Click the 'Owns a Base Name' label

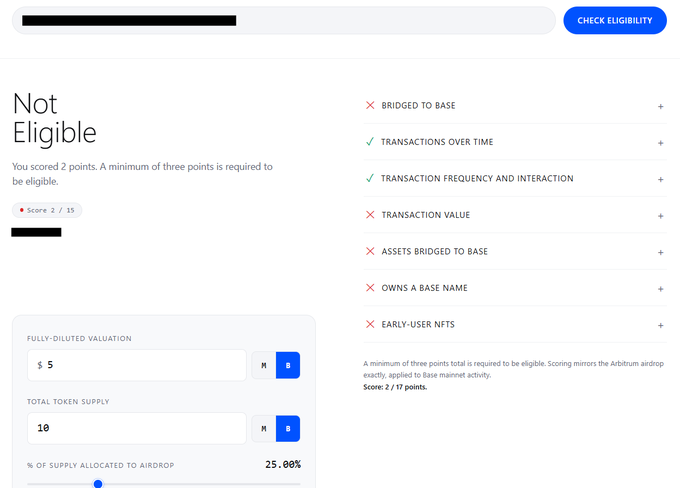click(425, 288)
